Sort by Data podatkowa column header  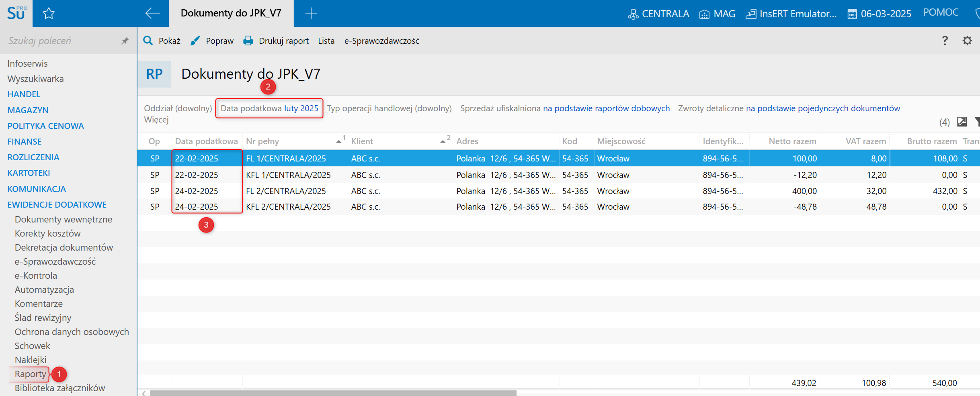(207, 141)
